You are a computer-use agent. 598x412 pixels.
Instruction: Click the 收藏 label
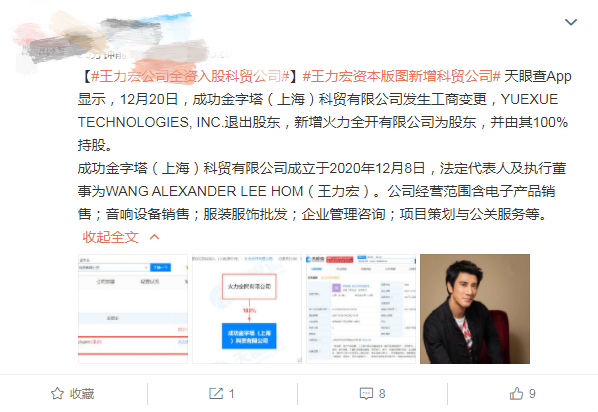coord(82,394)
